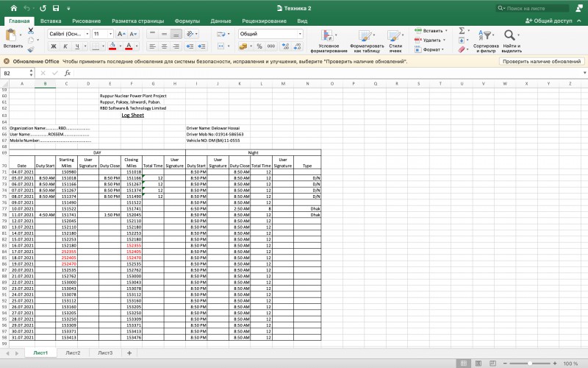The height and width of the screenshot is (368, 588).
Task: Click the AutoSum sigma icon
Action: point(462,30)
